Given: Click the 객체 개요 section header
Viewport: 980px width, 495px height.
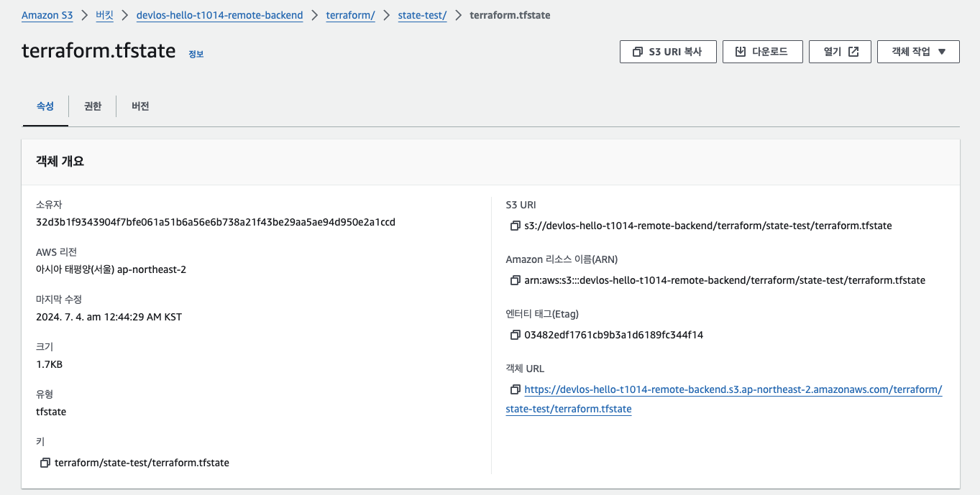Looking at the screenshot, I should pyautogui.click(x=60, y=162).
